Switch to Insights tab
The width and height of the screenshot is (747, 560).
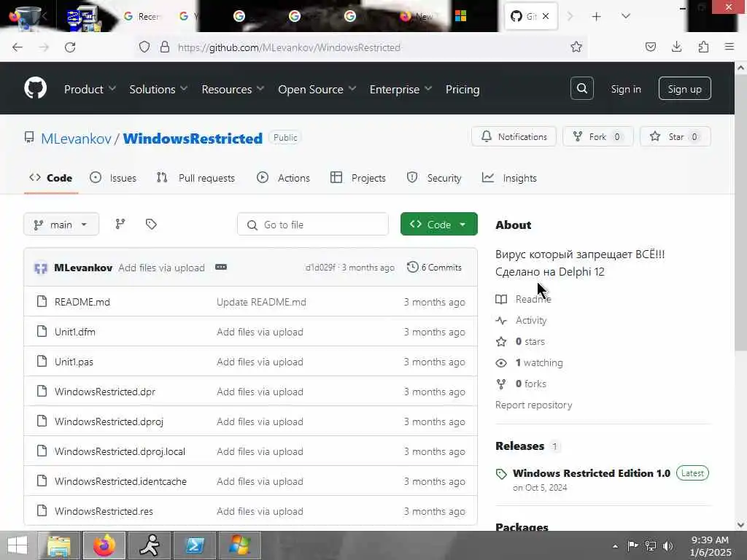click(x=509, y=178)
